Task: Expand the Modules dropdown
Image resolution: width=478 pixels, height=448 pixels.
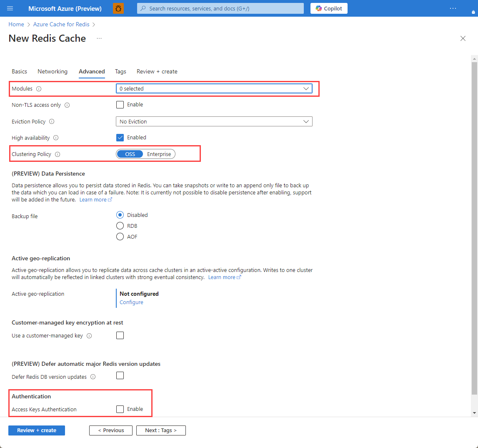Action: (x=214, y=88)
